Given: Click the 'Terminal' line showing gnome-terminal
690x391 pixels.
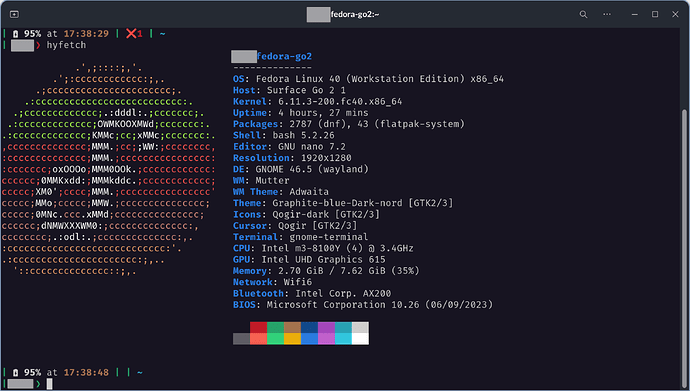Looking at the screenshot, I should pos(301,237).
